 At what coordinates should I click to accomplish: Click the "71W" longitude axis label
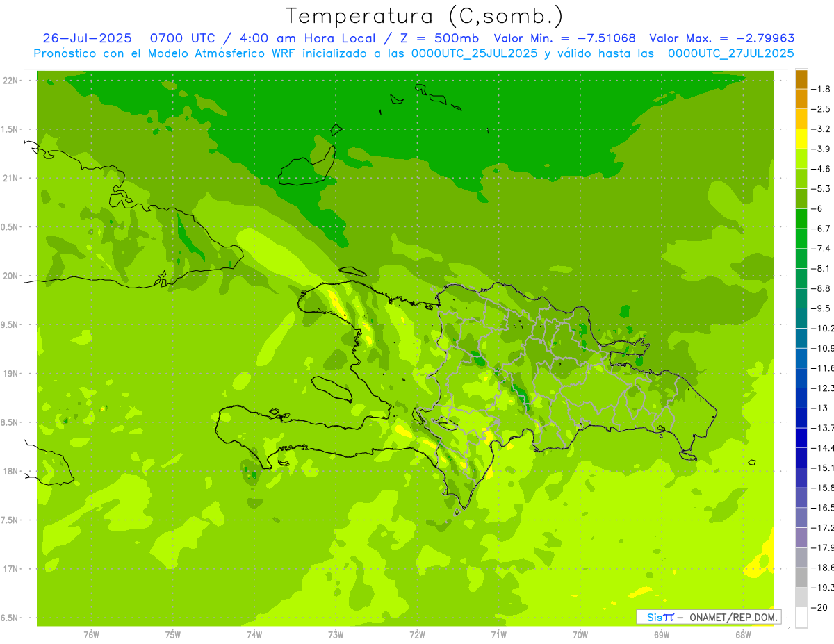(x=498, y=635)
